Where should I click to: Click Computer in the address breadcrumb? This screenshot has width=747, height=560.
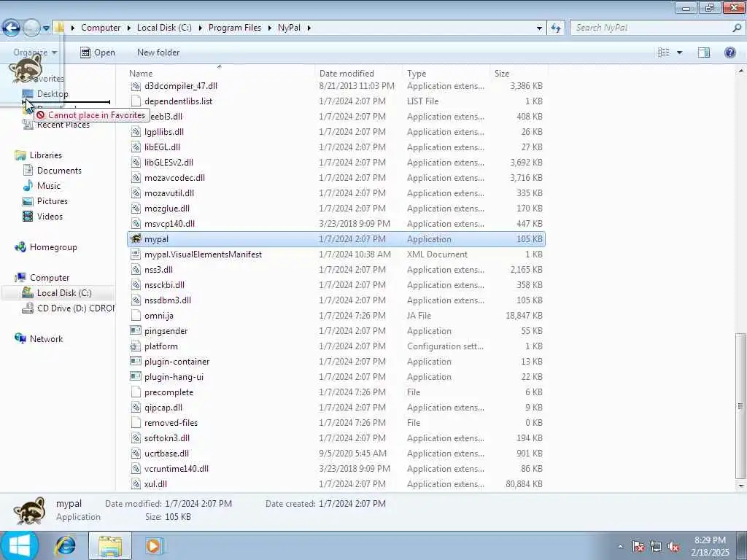click(101, 28)
